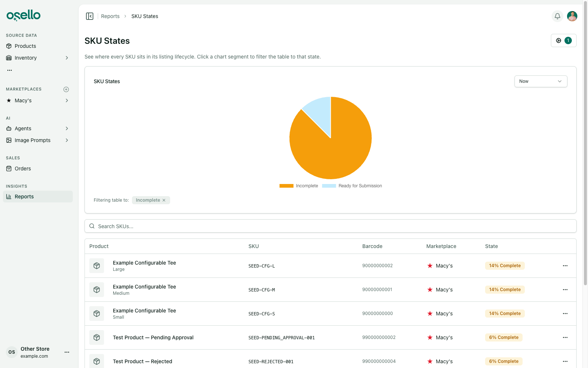Click the search magnifier icon

(92, 226)
